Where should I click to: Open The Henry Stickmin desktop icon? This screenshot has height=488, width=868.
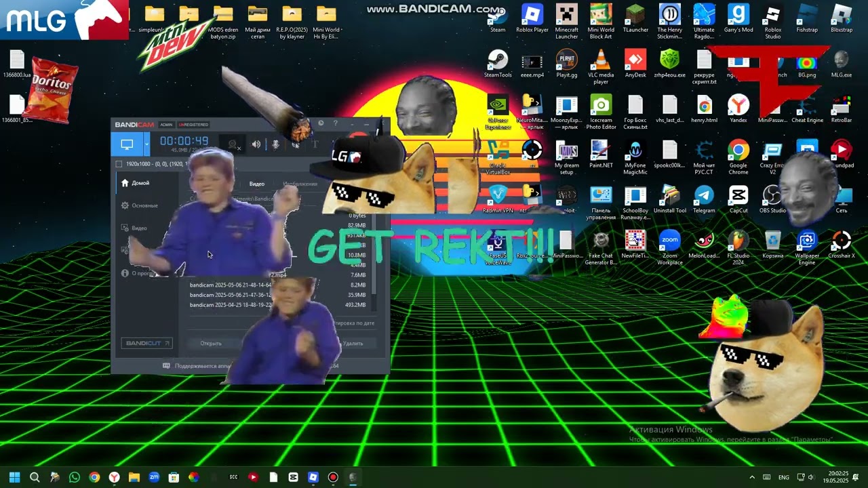tap(670, 22)
